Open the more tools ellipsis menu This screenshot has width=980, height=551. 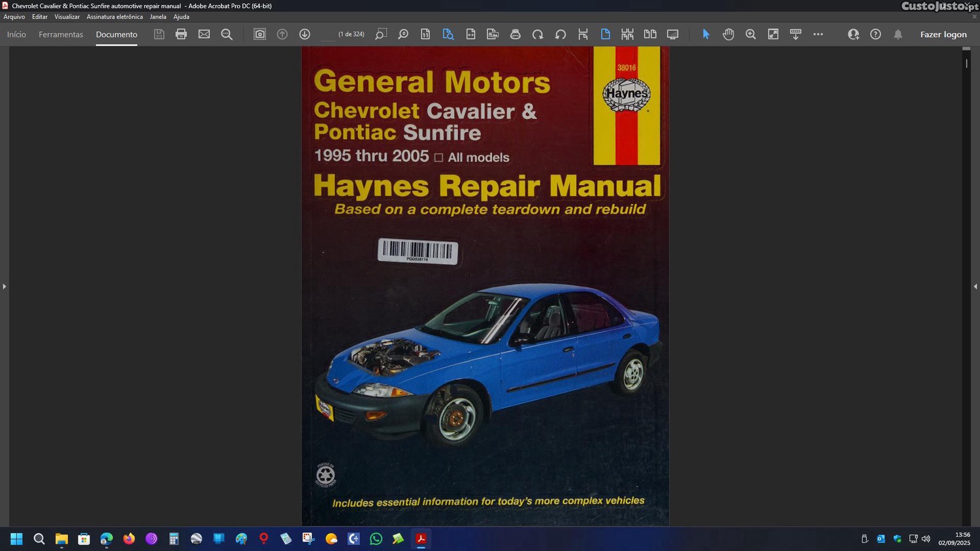click(818, 34)
